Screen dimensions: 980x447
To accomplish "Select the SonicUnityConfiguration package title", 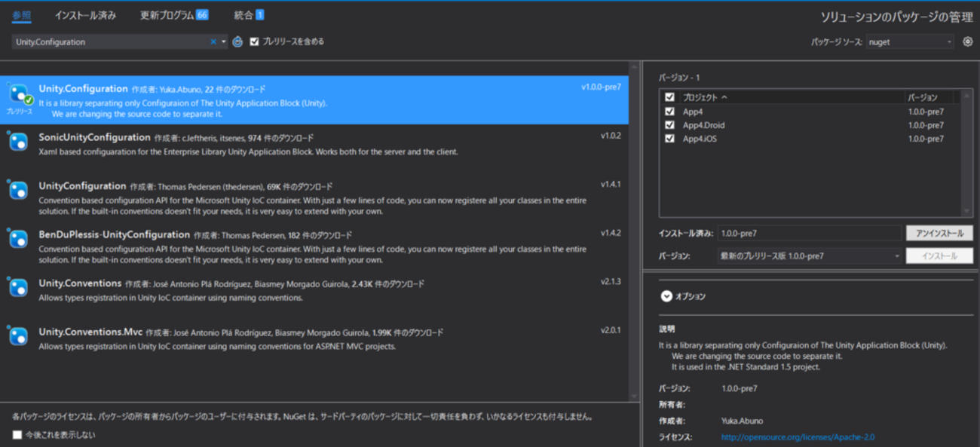I will 94,137.
